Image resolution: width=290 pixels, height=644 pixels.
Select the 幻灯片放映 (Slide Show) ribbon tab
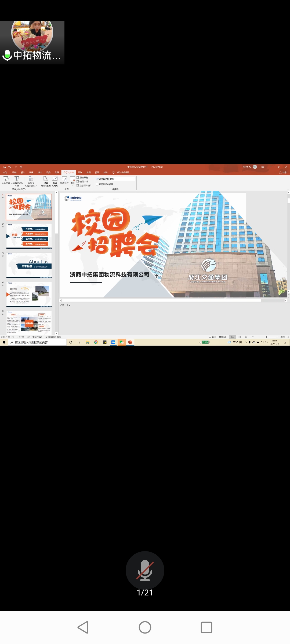click(68, 173)
